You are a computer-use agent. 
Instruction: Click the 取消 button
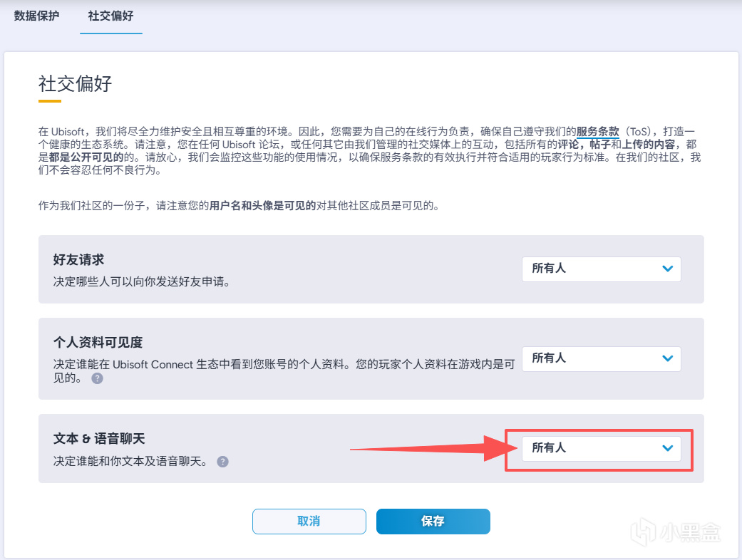click(x=309, y=522)
